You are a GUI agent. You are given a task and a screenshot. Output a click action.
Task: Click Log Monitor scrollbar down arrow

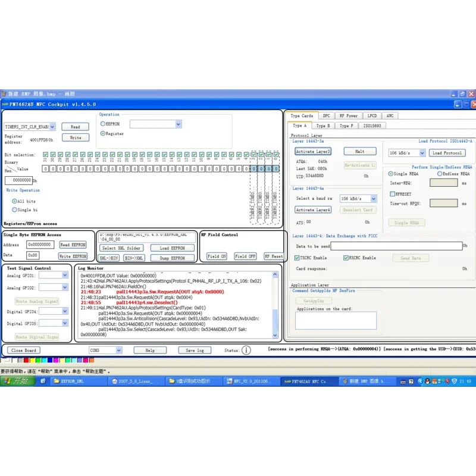[x=275, y=335]
